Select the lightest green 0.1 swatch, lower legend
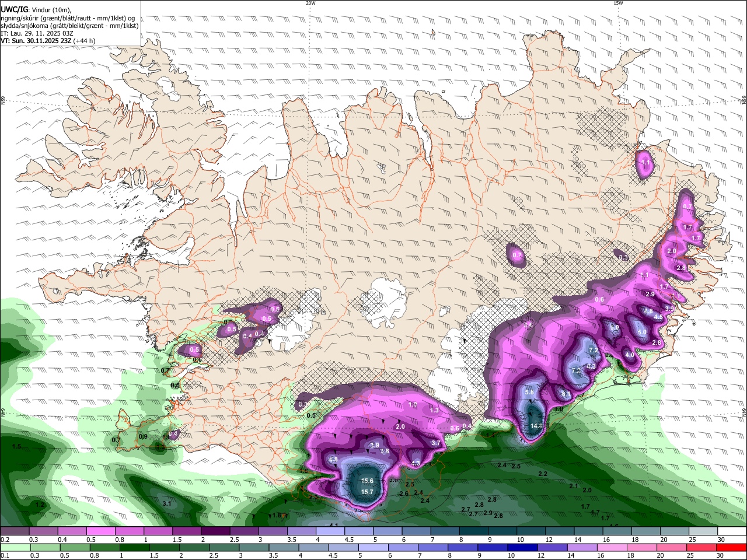This screenshot has width=747, height=560. [x=15, y=548]
